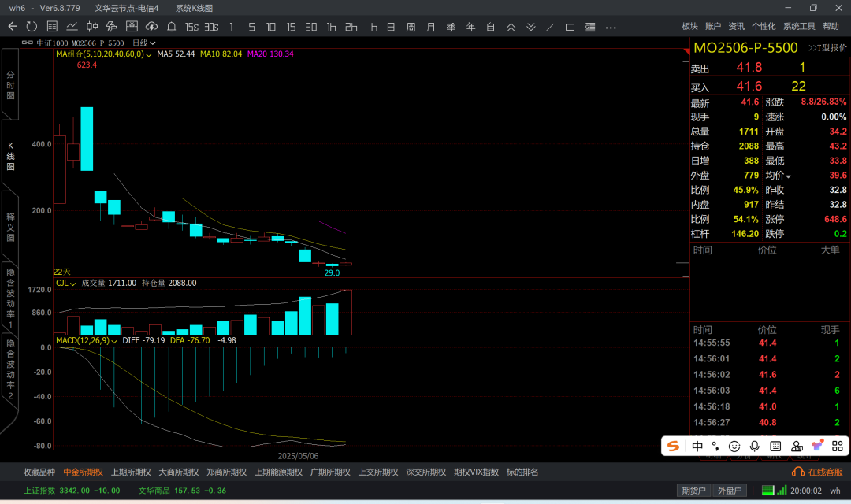Toggle Sogou input 中 language mode
The image size is (851, 504).
point(697,446)
